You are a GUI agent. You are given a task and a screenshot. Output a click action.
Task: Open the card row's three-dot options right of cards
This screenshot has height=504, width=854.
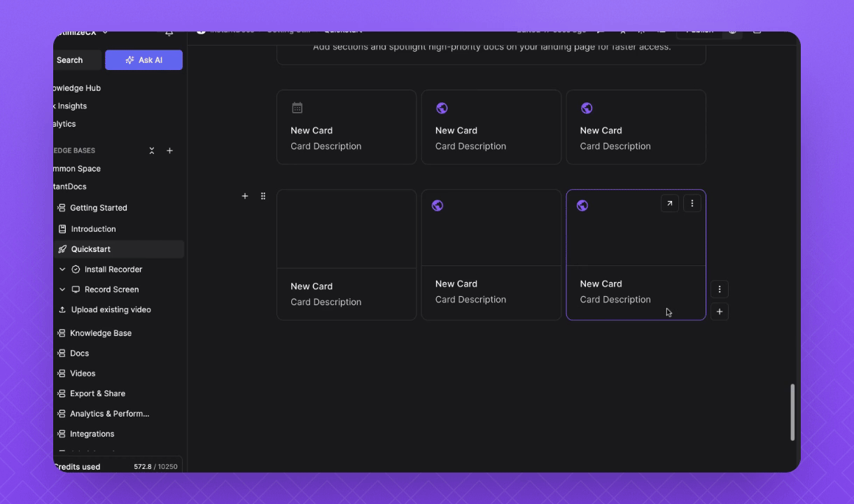720,289
